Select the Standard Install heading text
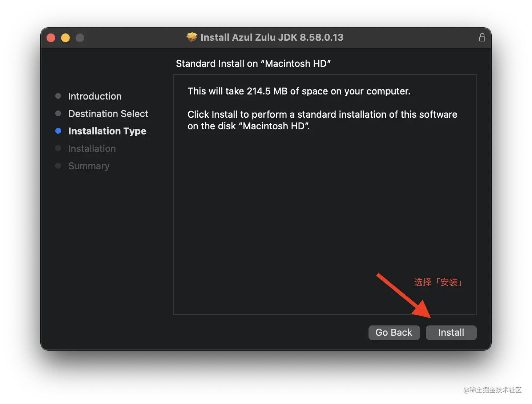This screenshot has height=404, width=532. (253, 63)
